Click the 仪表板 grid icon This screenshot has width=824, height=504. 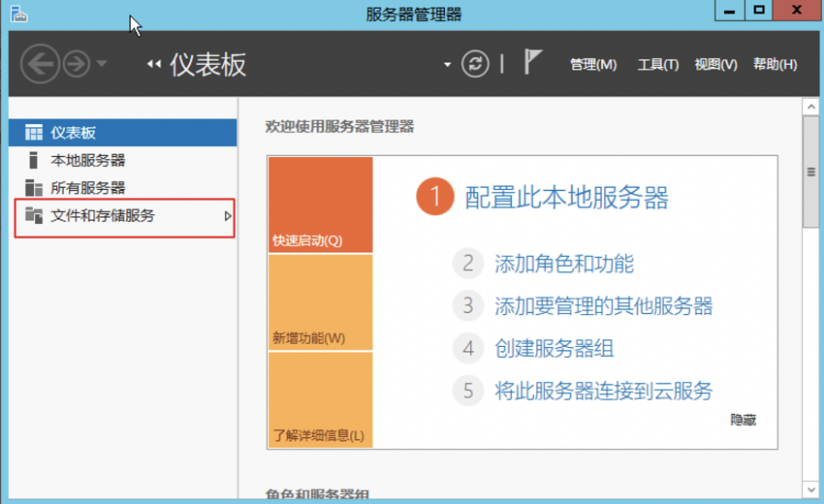click(34, 133)
